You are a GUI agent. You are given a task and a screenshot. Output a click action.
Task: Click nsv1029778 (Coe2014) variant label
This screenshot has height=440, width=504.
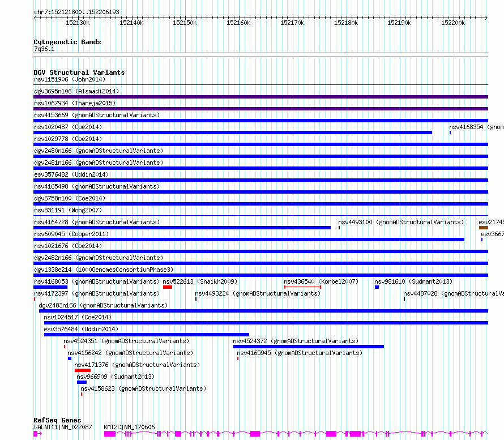[68, 139]
